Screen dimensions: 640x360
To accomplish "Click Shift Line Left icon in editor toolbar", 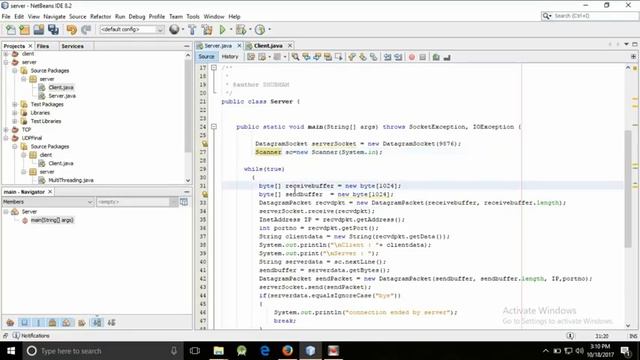I will coord(387,57).
